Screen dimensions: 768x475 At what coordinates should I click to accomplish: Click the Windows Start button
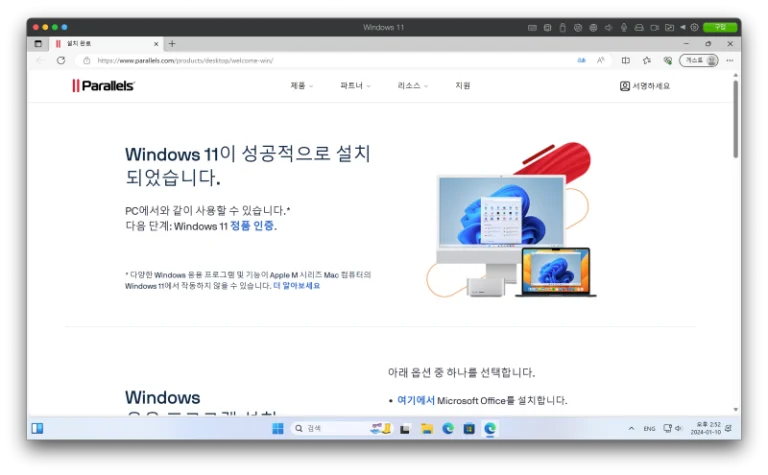277,428
